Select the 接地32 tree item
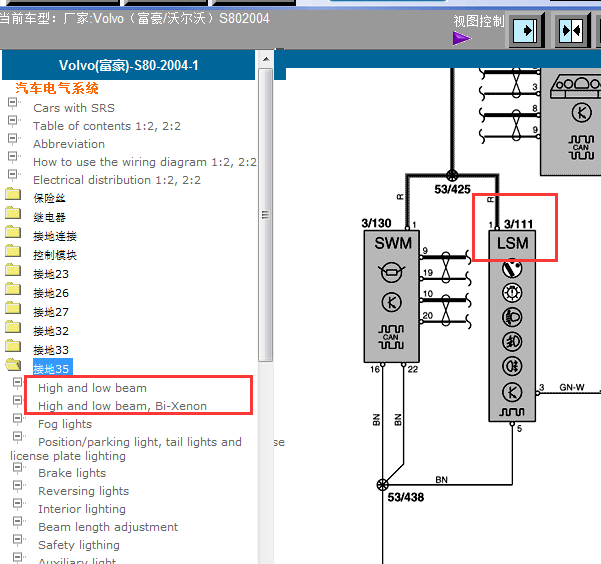This screenshot has height=564, width=601. 51,331
